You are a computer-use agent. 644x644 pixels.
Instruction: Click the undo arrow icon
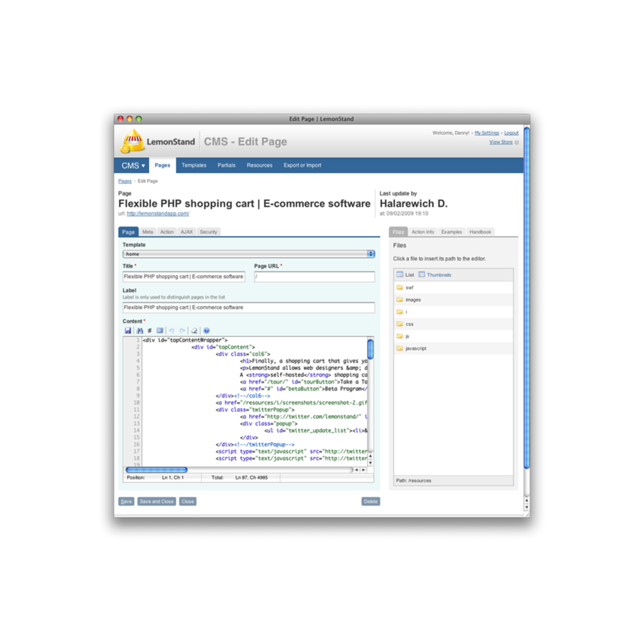(x=172, y=331)
